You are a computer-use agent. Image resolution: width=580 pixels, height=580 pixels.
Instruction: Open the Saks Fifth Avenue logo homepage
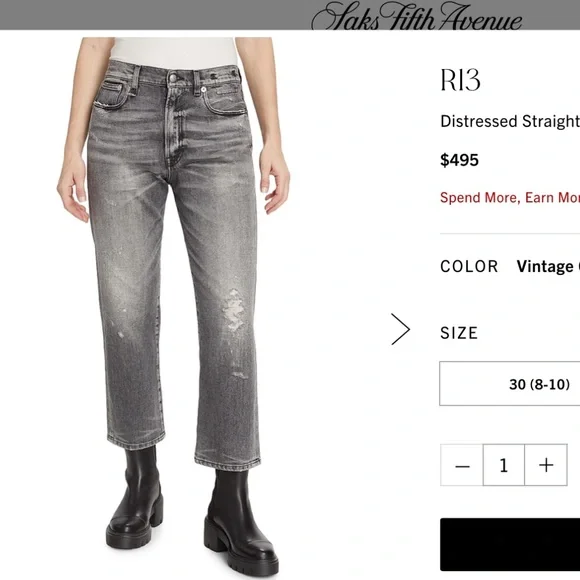pyautogui.click(x=417, y=16)
